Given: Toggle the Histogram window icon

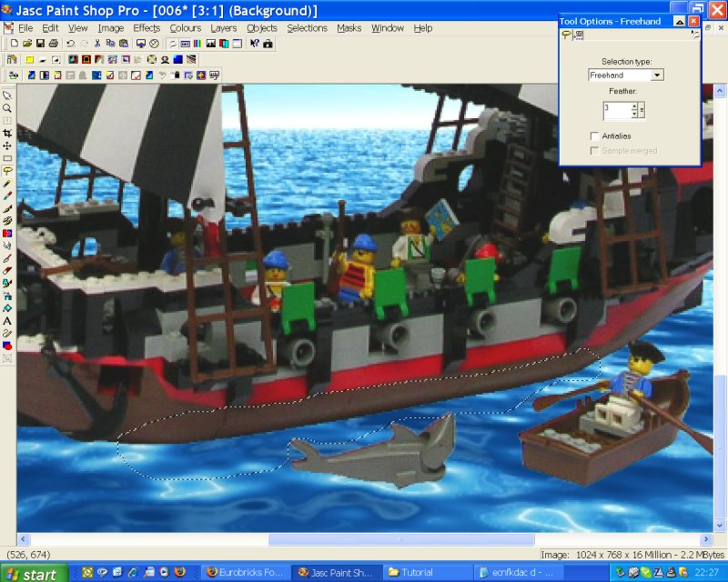Looking at the screenshot, I should click(211, 44).
